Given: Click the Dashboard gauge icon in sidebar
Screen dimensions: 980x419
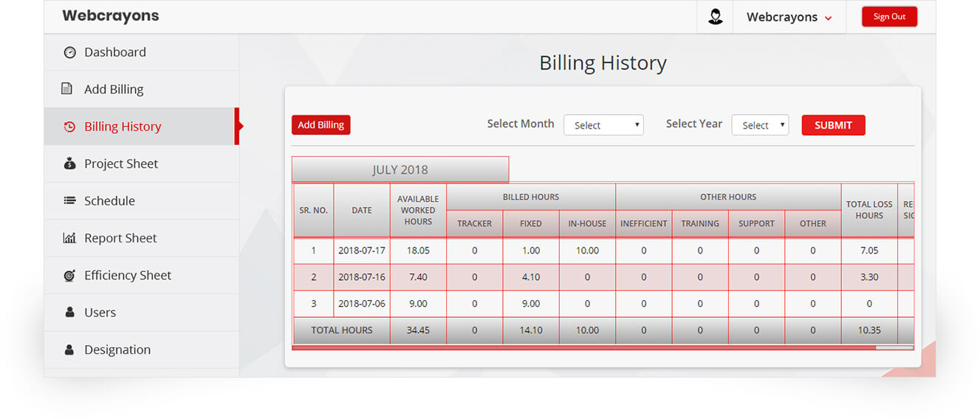Looking at the screenshot, I should [69, 52].
